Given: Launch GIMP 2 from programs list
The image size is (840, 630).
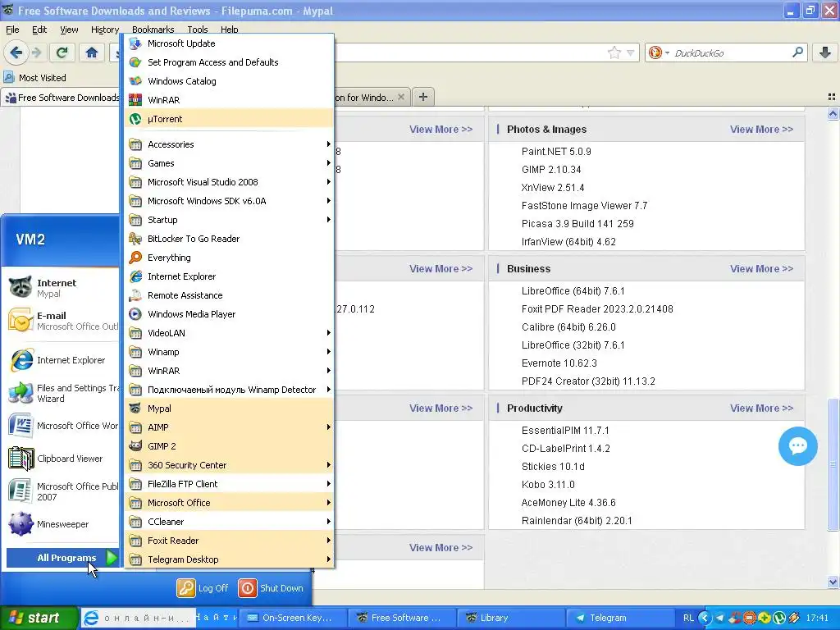Looking at the screenshot, I should click(x=230, y=446).
